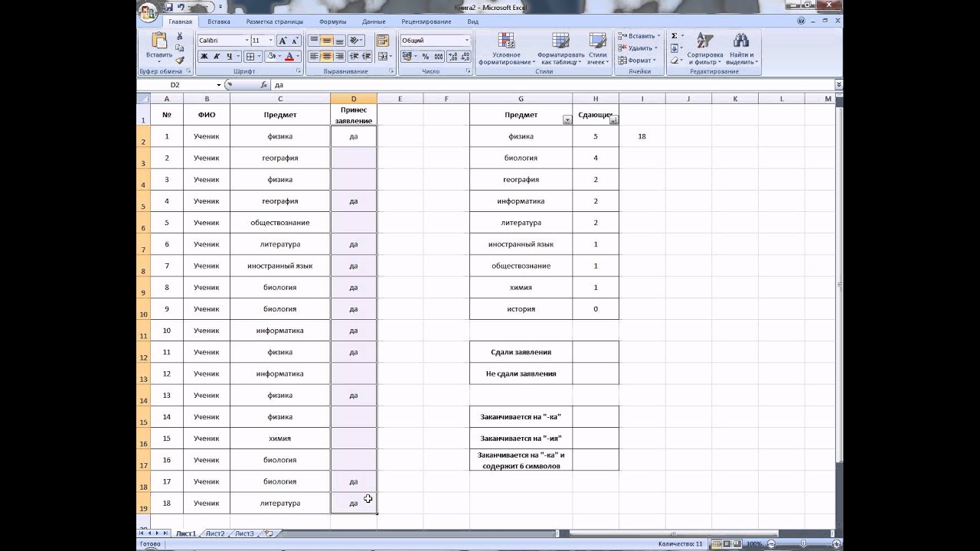Decrease the cell indent
The height and width of the screenshot is (551, 980).
[354, 57]
